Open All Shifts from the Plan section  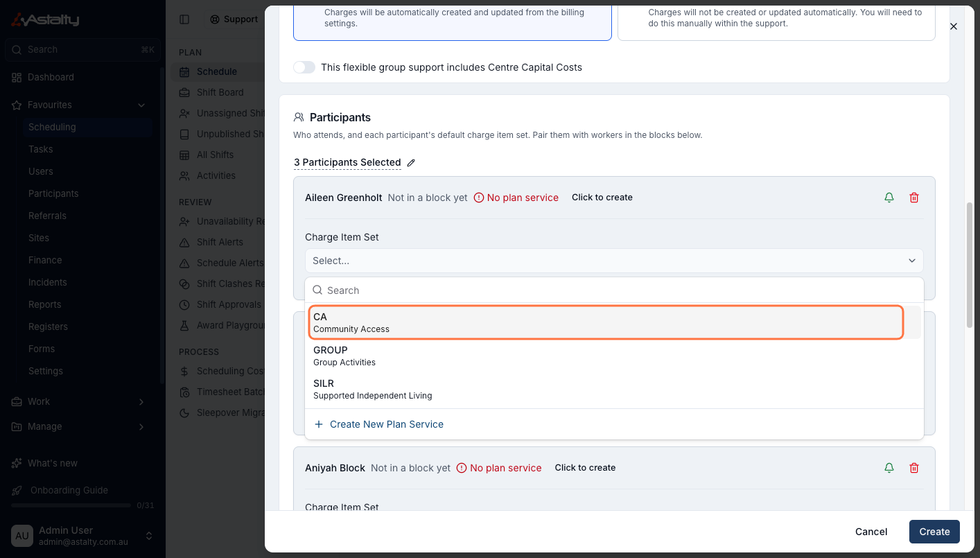click(215, 155)
